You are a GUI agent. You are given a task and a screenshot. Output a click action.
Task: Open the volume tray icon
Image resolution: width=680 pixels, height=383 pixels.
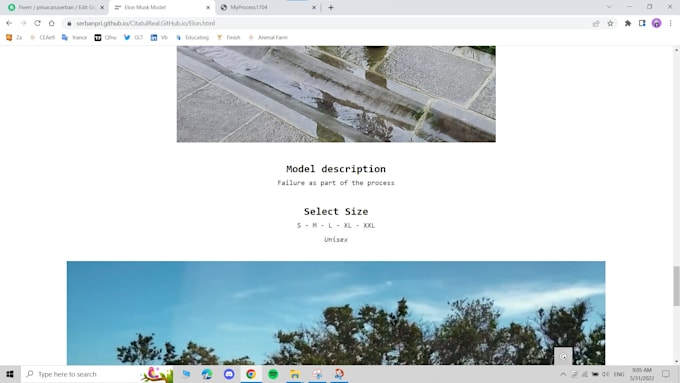coord(605,374)
